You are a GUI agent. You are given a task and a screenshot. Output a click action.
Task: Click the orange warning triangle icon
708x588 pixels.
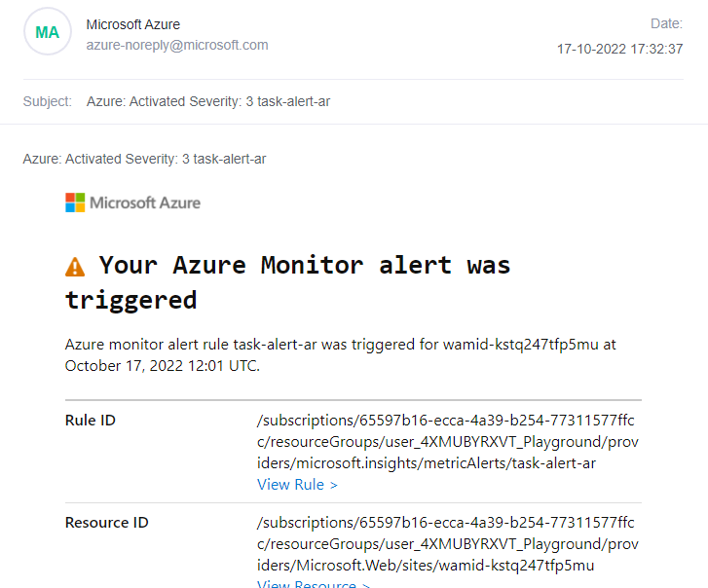point(75,266)
